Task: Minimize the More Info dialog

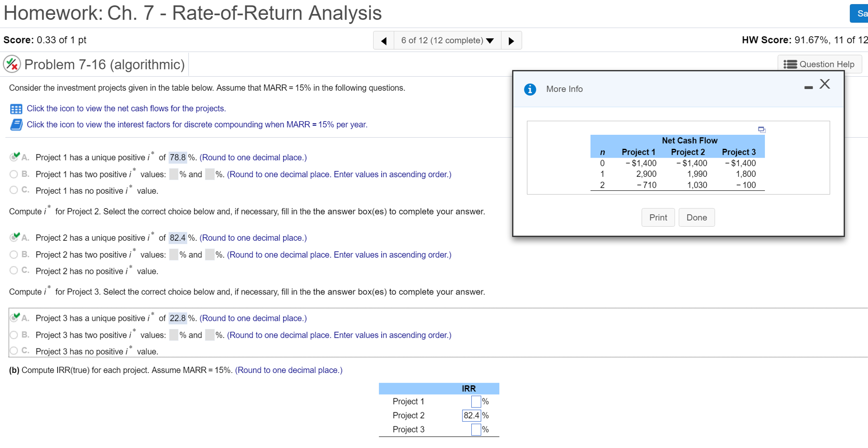Action: tap(808, 87)
